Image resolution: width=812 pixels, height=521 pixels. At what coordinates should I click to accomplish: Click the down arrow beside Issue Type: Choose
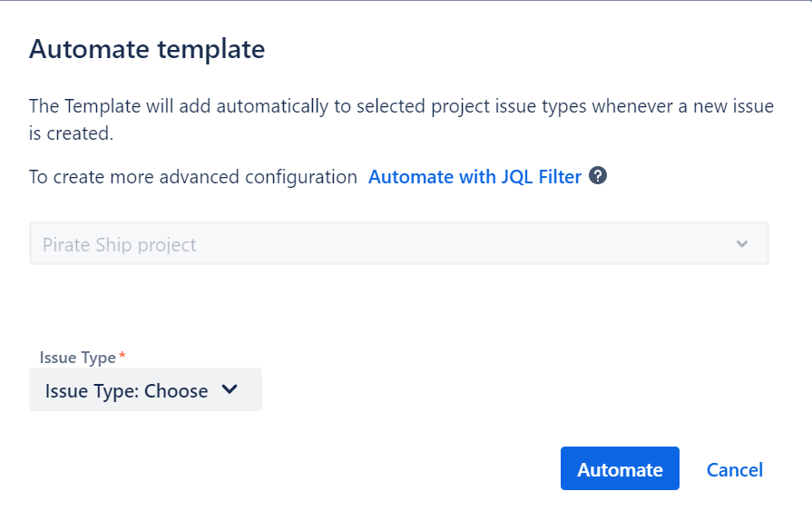pos(230,390)
